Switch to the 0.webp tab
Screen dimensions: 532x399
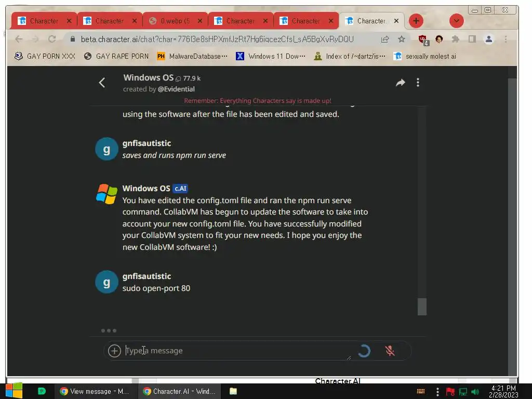[x=175, y=21]
